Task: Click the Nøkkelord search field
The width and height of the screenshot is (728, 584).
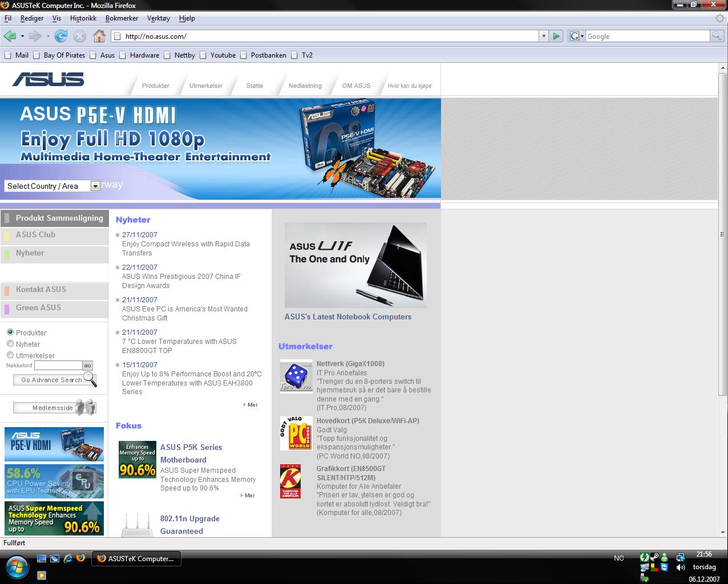Action: pyautogui.click(x=58, y=365)
